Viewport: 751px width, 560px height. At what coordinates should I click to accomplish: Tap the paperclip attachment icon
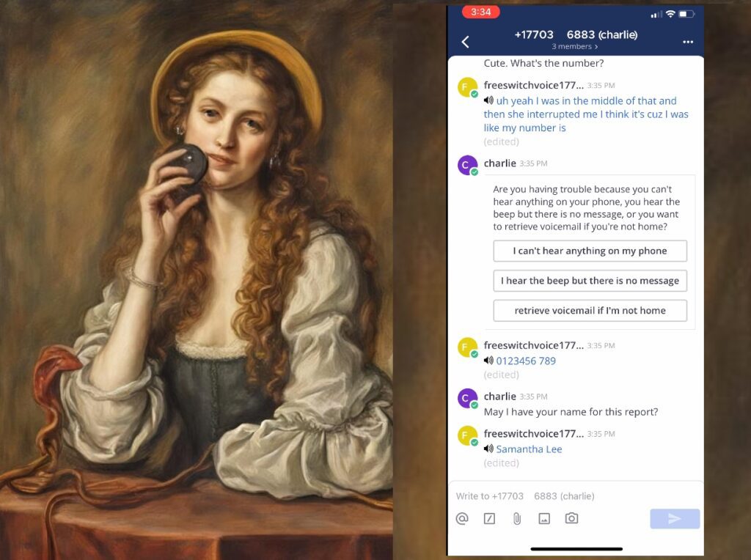point(516,519)
